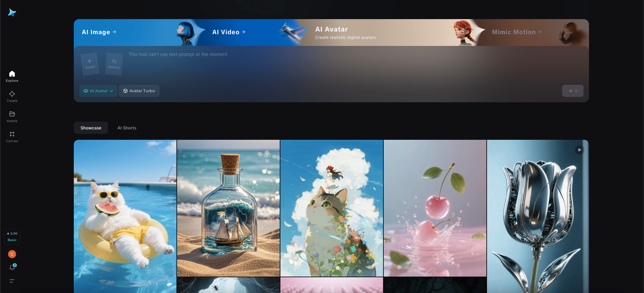Select the Avatar Turbo model button
Screen dimensions: 644x293
(139, 91)
